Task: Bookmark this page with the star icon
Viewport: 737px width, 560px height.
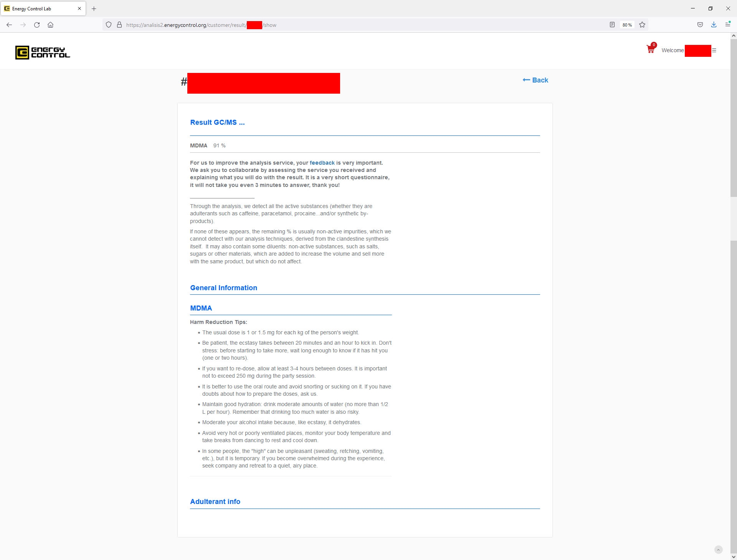Action: pos(642,25)
